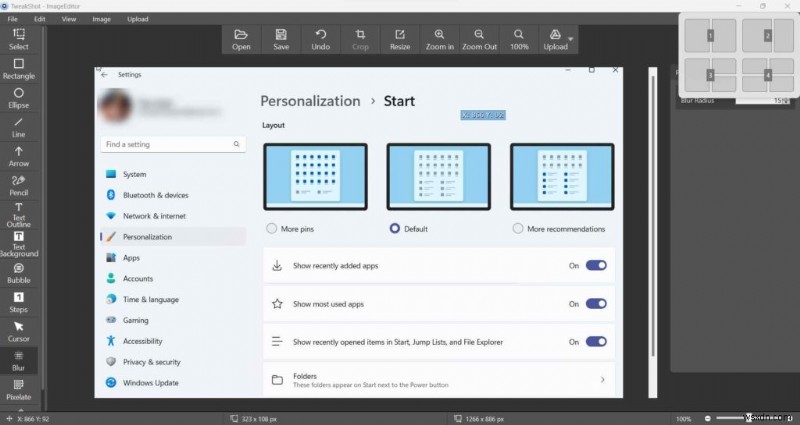Open System in Settings sidebar
This screenshot has height=425, width=800.
(x=173, y=174)
